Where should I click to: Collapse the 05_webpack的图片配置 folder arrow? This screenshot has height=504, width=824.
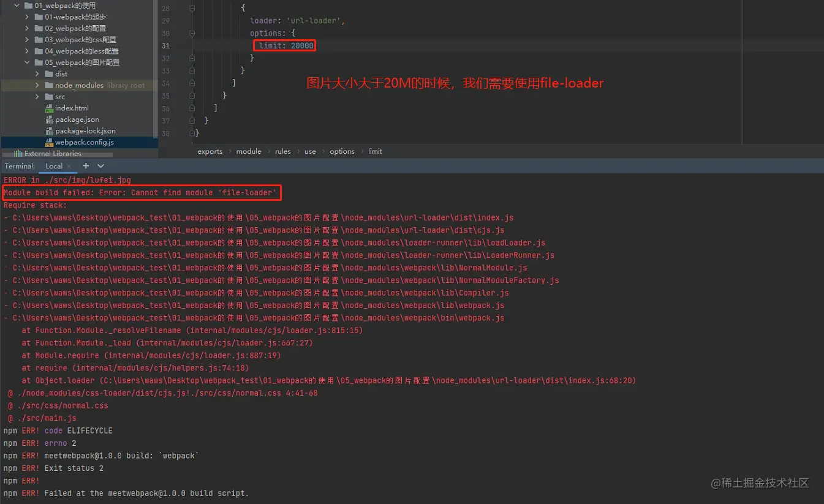pos(27,62)
